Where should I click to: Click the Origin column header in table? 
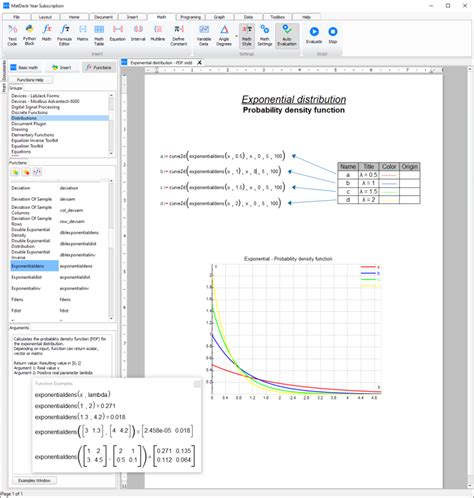(x=409, y=166)
